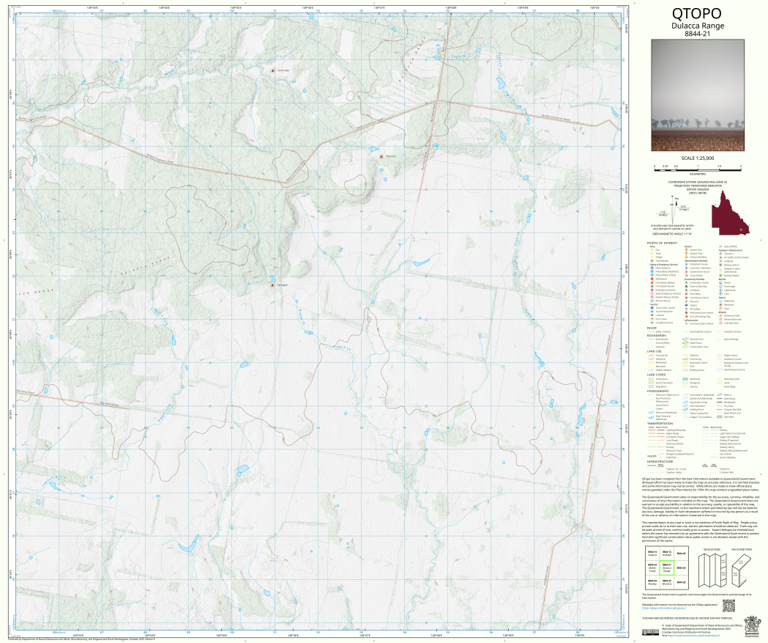Click the SCALE 1:25,000 label

click(x=697, y=158)
